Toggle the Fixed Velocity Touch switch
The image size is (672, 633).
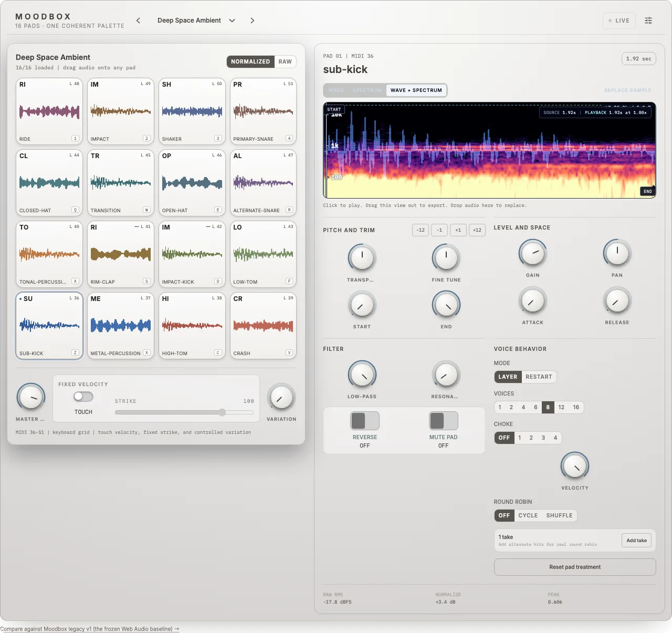(83, 397)
